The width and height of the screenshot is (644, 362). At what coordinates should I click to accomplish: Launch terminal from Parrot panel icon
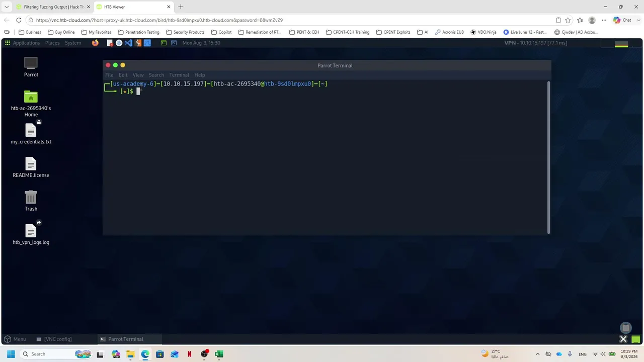(x=164, y=43)
